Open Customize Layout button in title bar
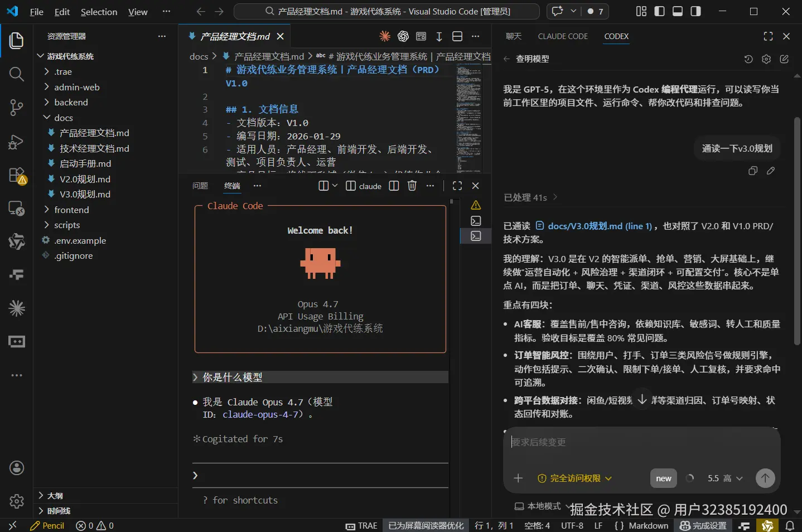Screen dimensions: 802x532 (x=641, y=11)
